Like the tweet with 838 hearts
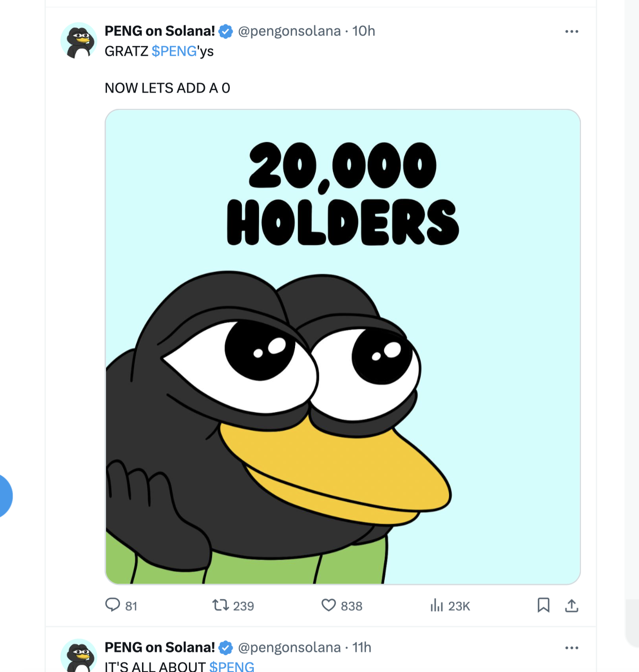The height and width of the screenshot is (672, 639). pyautogui.click(x=329, y=605)
